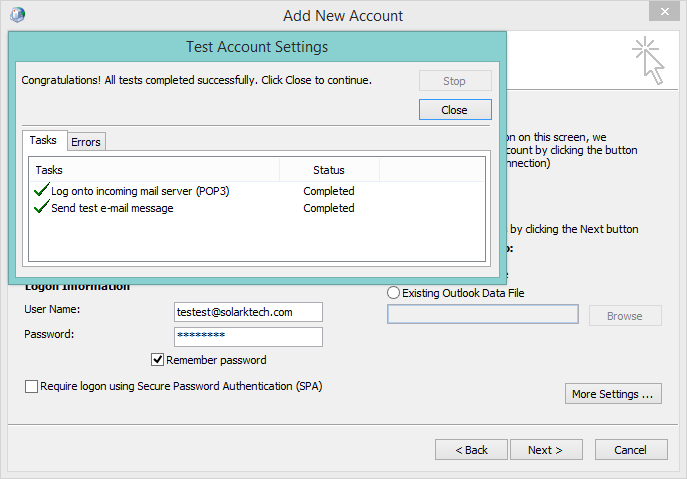Screen dimensions: 687x479
Task: Click the Status column header
Action: [328, 170]
